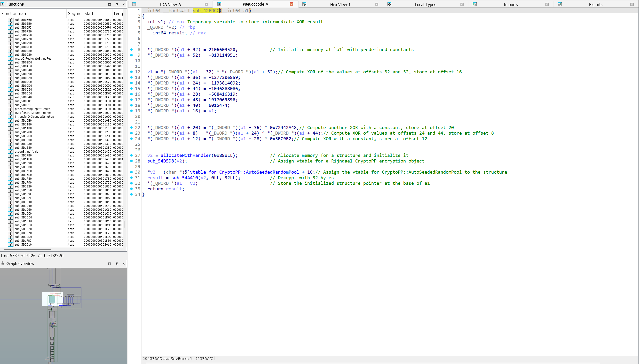Click the Local Types tab icon
639x364 pixels.
pyautogui.click(x=389, y=4)
